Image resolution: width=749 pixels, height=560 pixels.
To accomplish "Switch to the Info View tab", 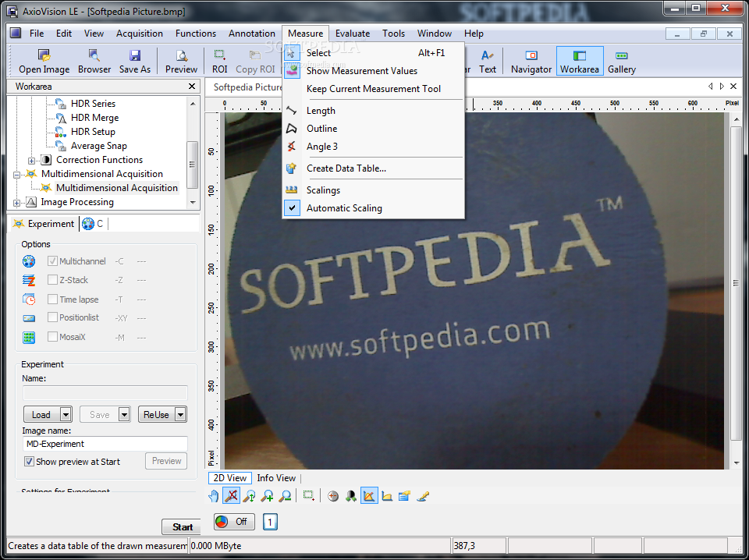I will (x=276, y=478).
